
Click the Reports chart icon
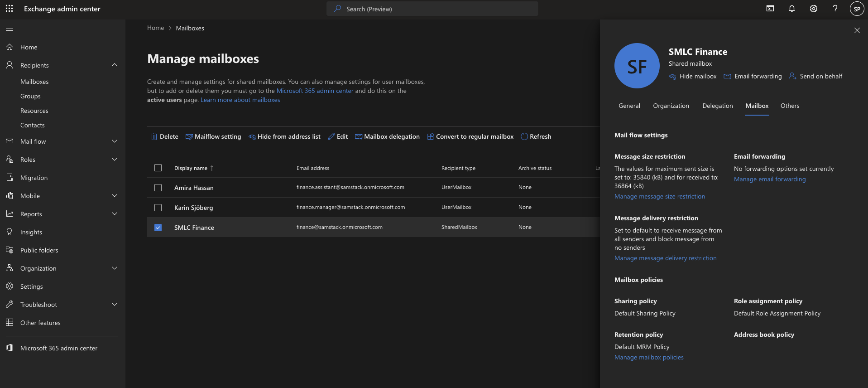point(10,214)
